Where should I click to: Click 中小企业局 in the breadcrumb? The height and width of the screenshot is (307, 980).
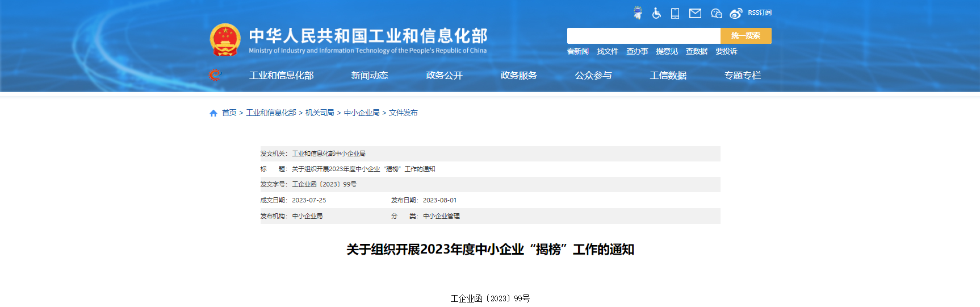362,113
